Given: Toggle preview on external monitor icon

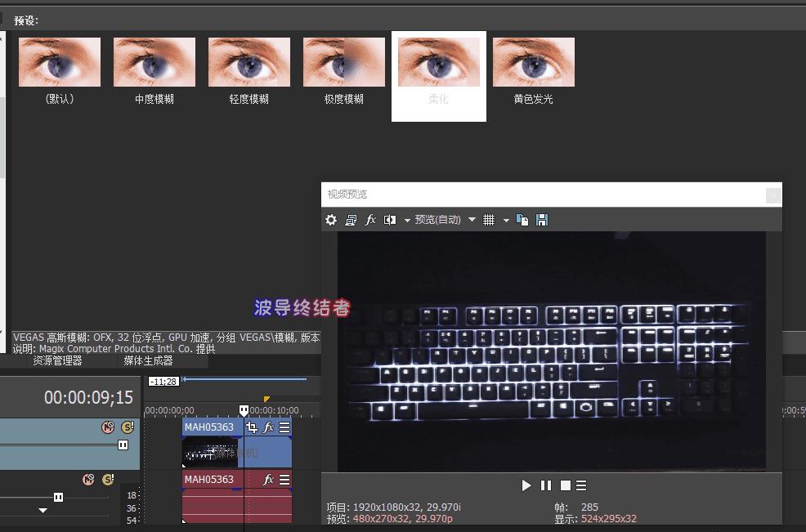Looking at the screenshot, I should [x=351, y=220].
